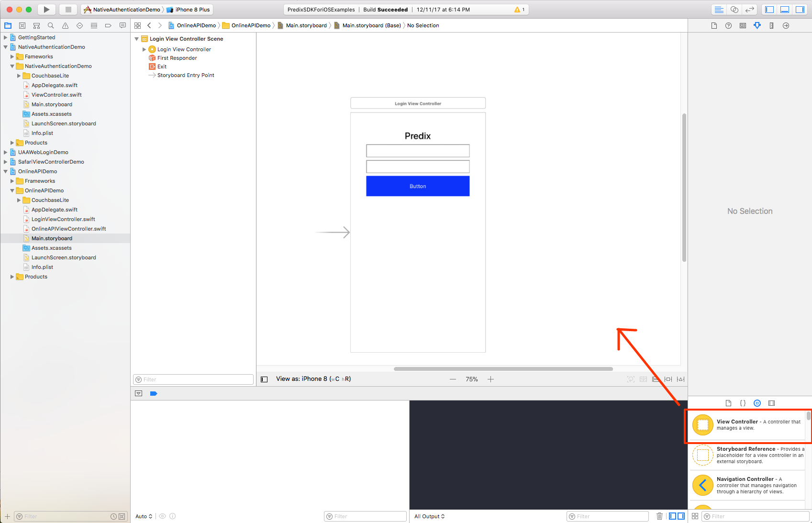Hide the Navigator panel

[x=769, y=9]
